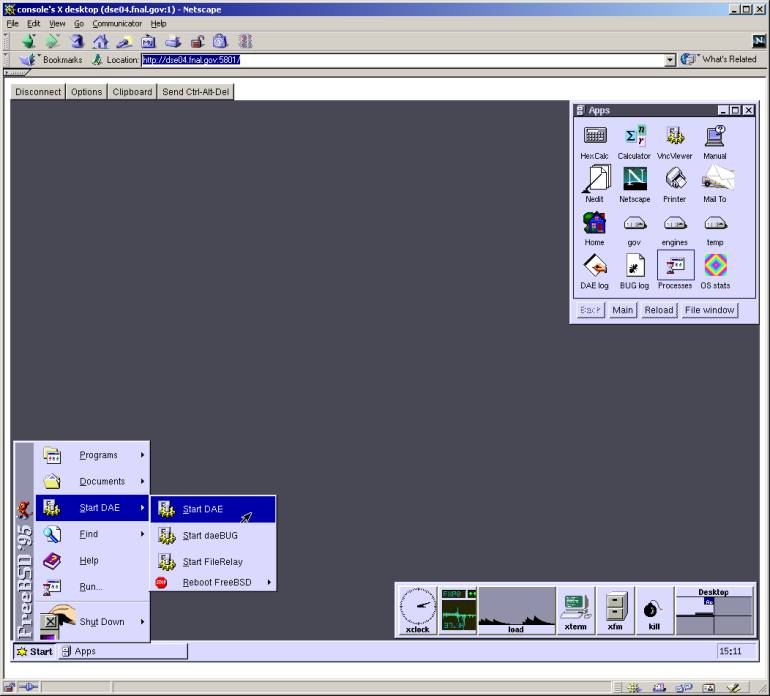Launch xterm from the button bar
This screenshot has height=696, width=770.
point(576,612)
